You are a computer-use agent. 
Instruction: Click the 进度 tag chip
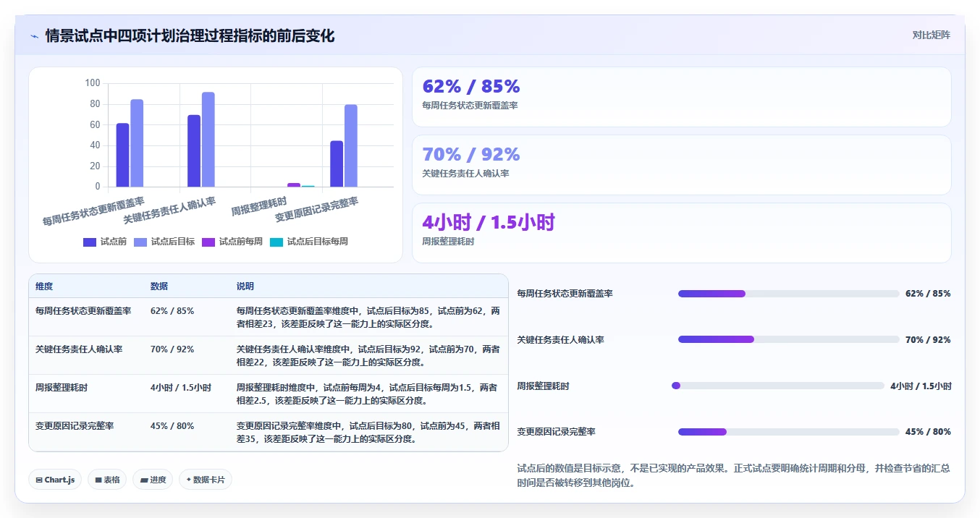pyautogui.click(x=153, y=480)
